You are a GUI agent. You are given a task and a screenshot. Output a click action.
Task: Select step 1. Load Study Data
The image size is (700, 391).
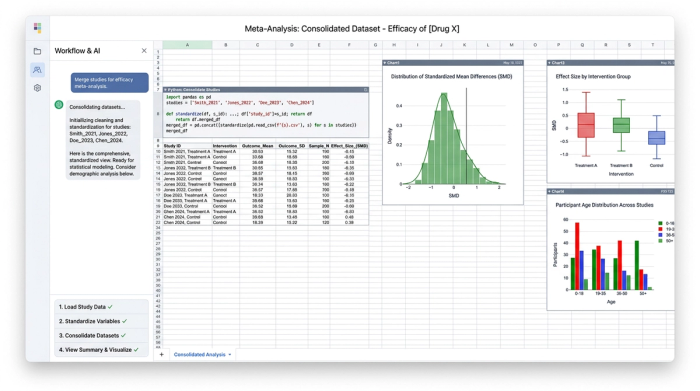tap(101, 307)
